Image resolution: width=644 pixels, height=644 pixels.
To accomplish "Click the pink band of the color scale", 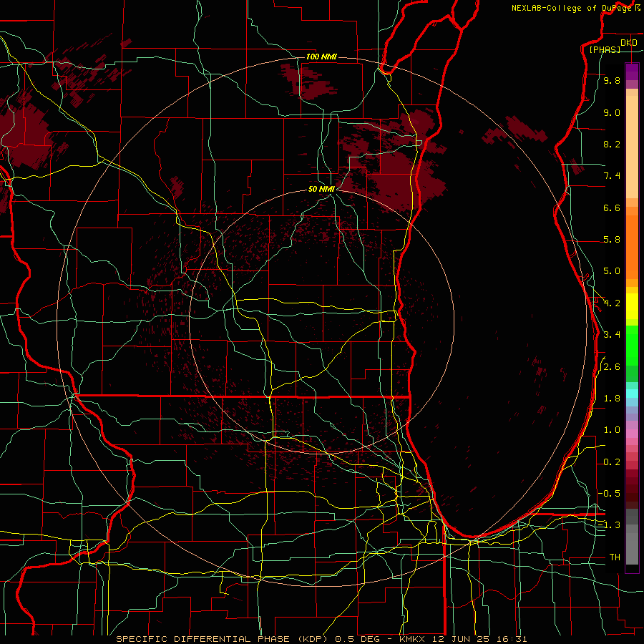I will click(x=632, y=434).
